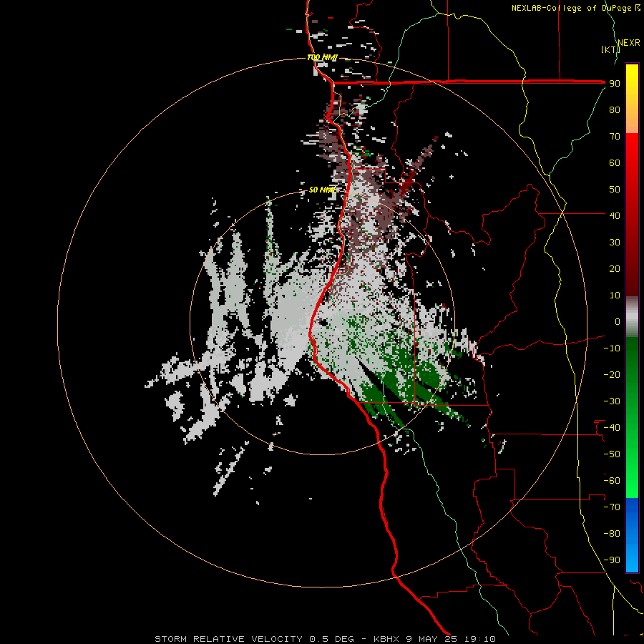The image size is (644, 644).
Task: Click the 70 value on the velocity scale
Action: [615, 137]
